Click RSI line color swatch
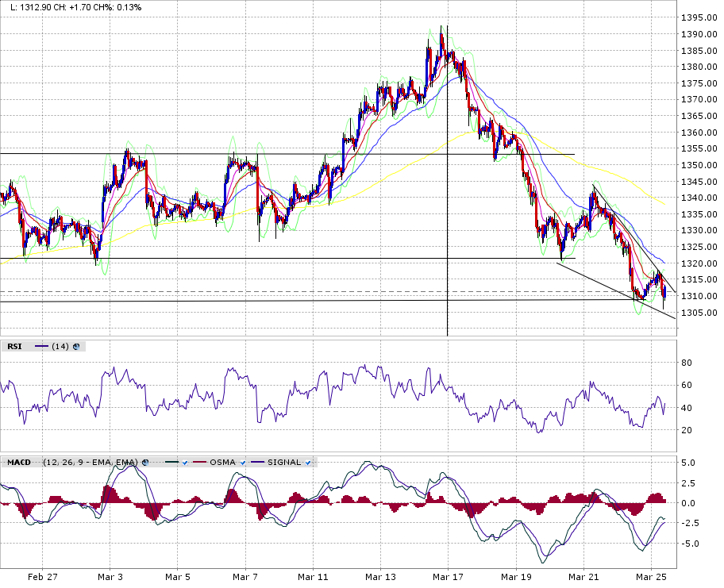 (x=41, y=347)
